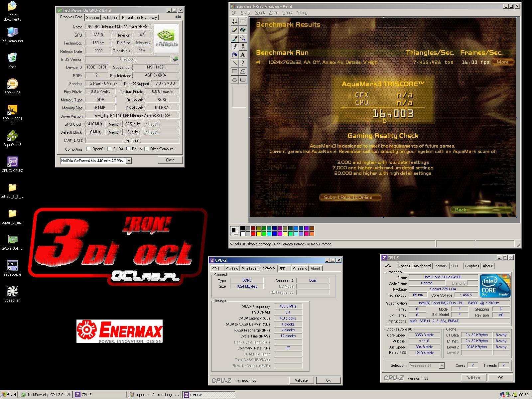Open the Validation tab in GPU-Z
This screenshot has width=532, height=399.
click(x=110, y=18)
